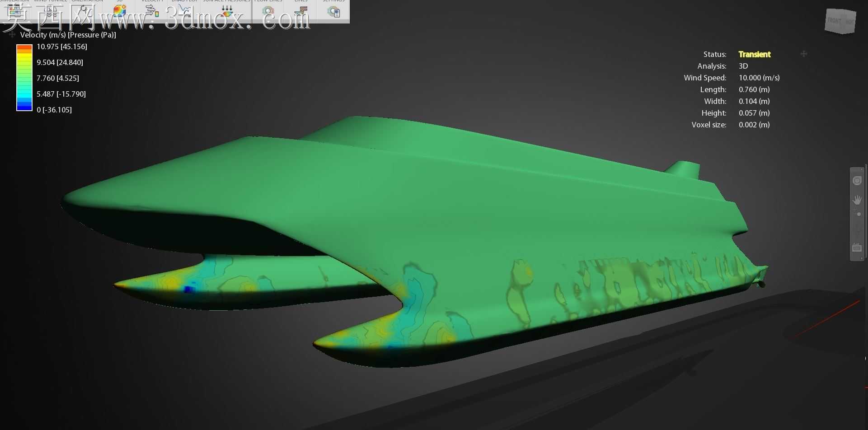This screenshot has height=430, width=868.
Task: Click the Length value '0.760 (m)'
Action: tap(754, 89)
